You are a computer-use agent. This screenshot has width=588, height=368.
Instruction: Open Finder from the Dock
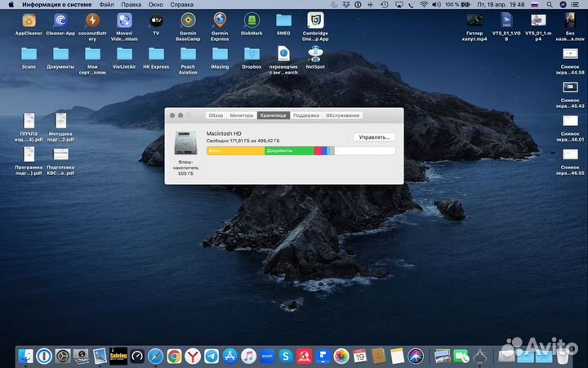pyautogui.click(x=26, y=356)
